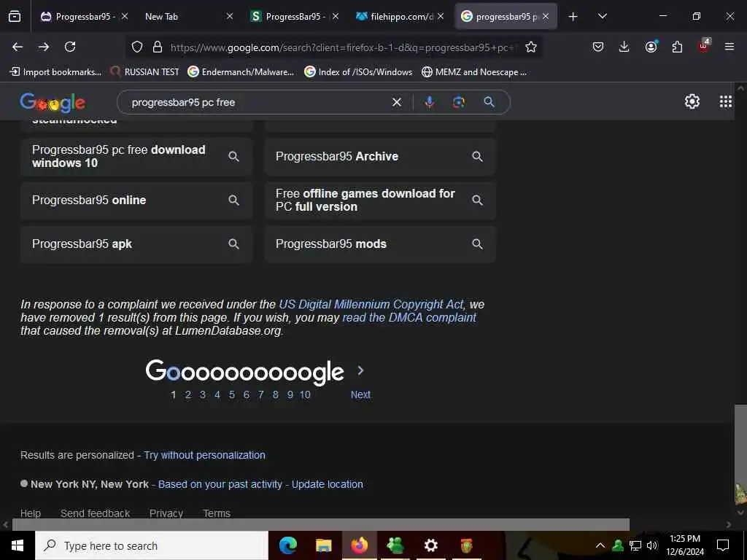Click the taskbar Type here to search box

coord(152,545)
